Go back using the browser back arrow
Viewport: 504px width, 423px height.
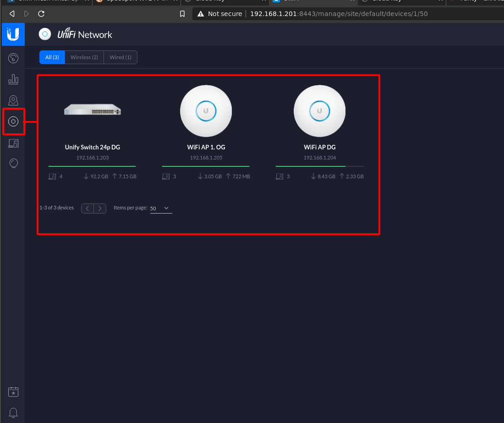click(12, 14)
